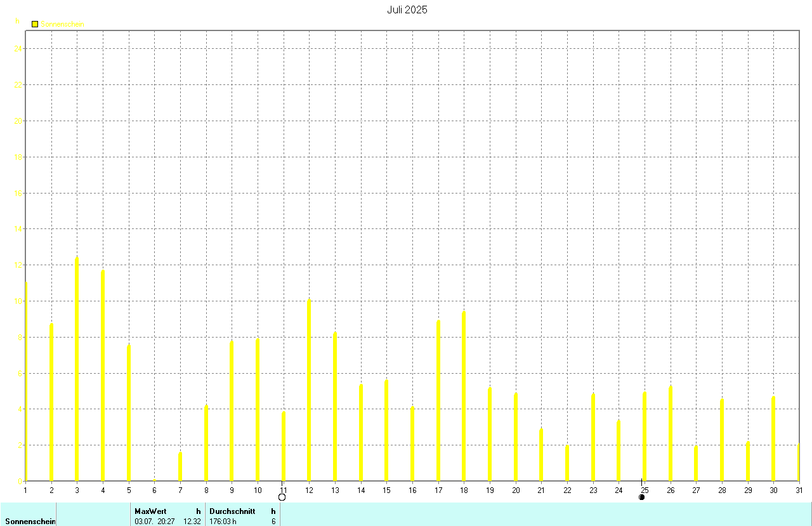Click the x-axis label for day 15
Image resolution: width=812 pixels, height=526 pixels.
(x=386, y=490)
